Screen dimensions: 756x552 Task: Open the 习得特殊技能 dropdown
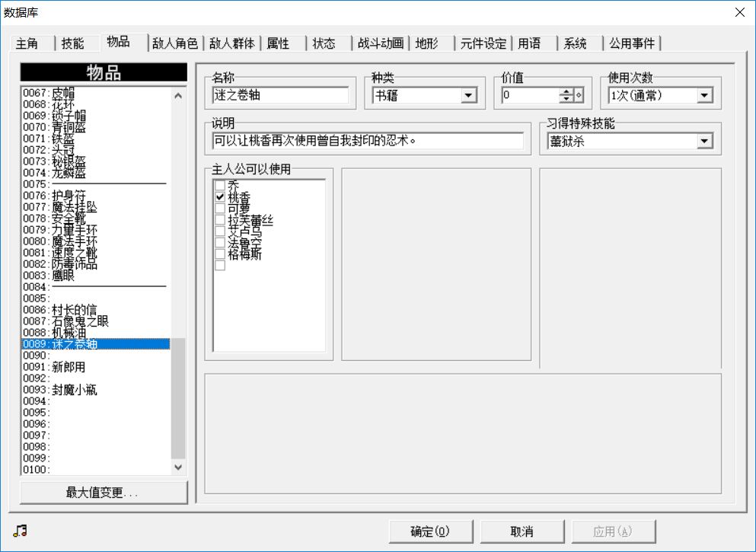(704, 141)
